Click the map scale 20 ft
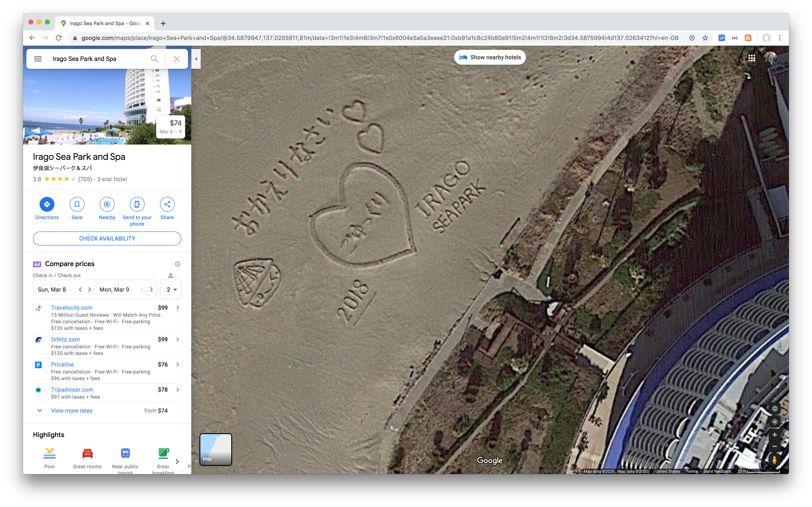This screenshot has height=507, width=812. pos(758,471)
